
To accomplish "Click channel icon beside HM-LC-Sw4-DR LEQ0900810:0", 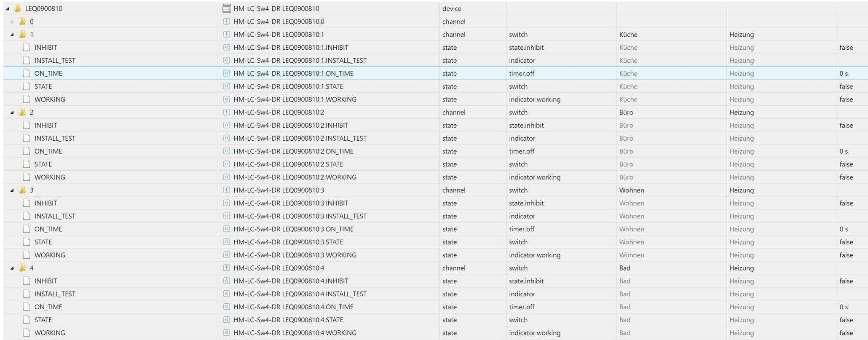I will (227, 21).
